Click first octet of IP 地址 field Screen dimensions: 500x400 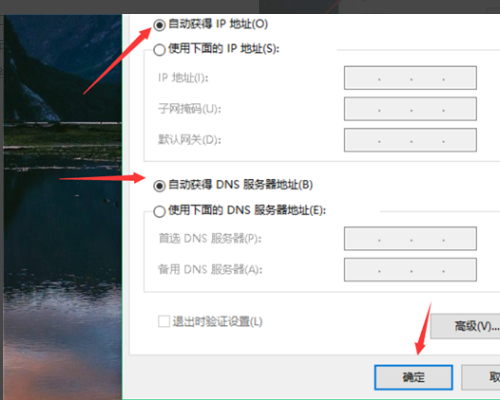tap(362, 78)
